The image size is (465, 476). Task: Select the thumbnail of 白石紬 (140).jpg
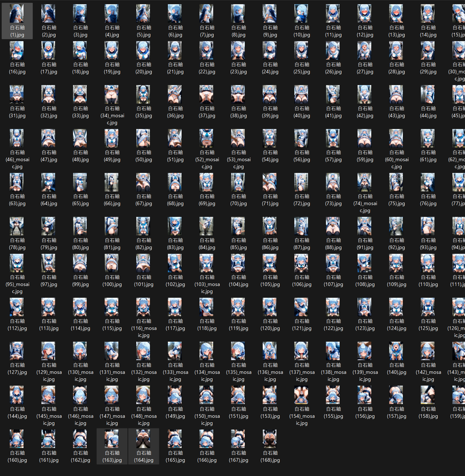(x=396, y=351)
